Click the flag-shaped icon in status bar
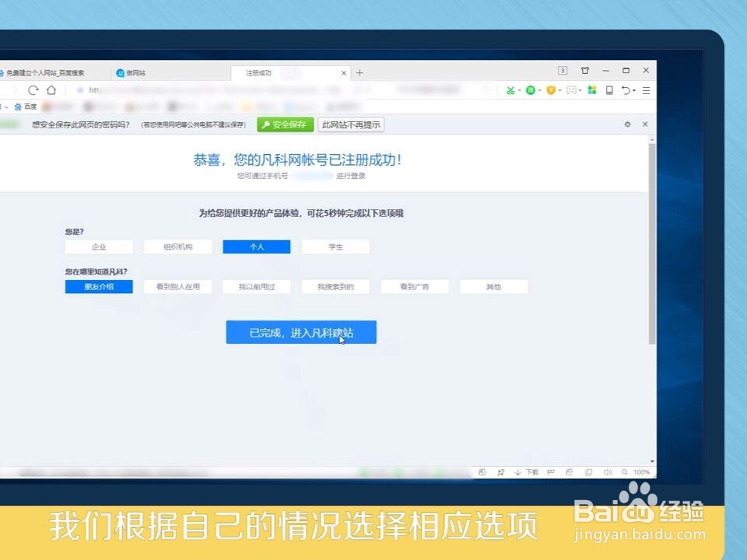747x560 pixels. 551,472
